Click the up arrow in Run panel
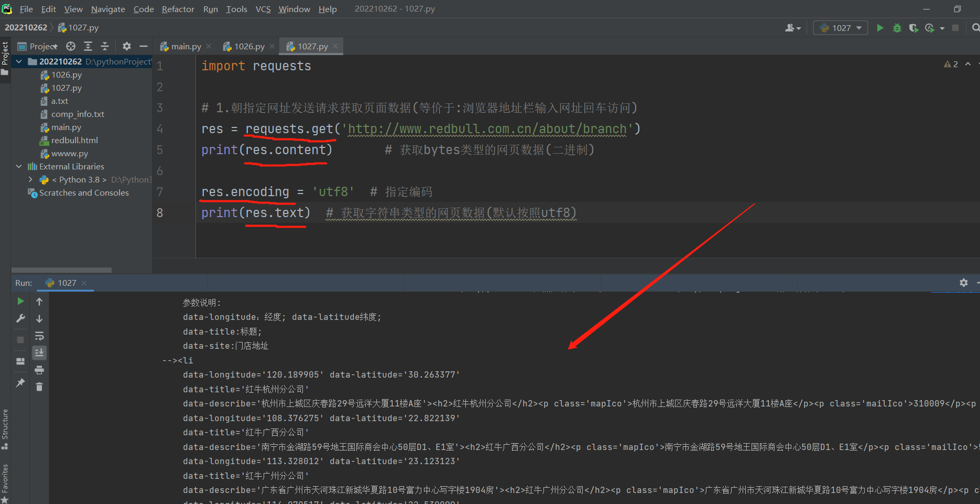 pyautogui.click(x=39, y=301)
